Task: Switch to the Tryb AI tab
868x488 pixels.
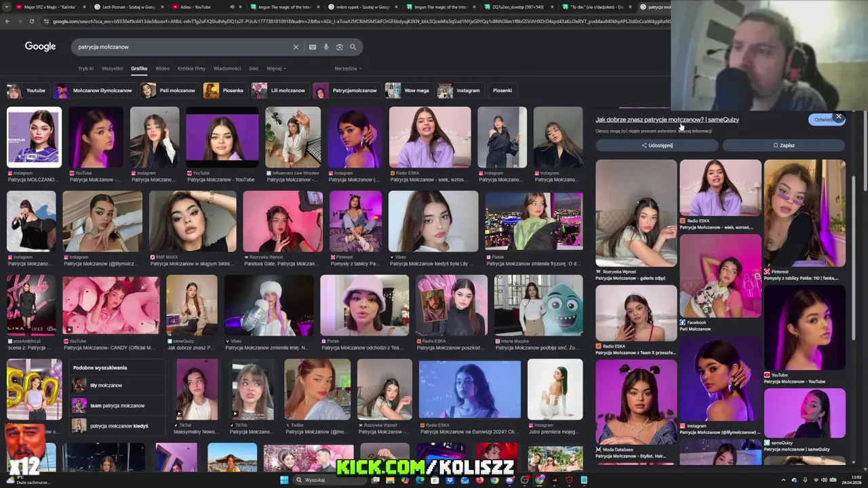Action: [85, 68]
